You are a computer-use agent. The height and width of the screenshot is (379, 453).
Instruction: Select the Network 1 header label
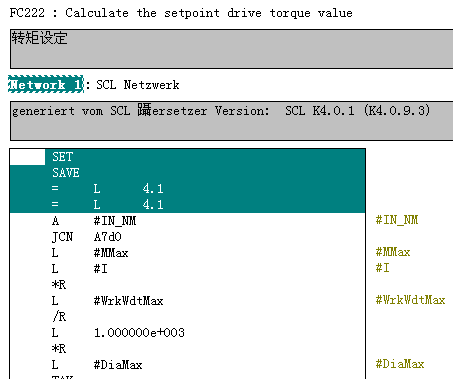pyautogui.click(x=46, y=84)
